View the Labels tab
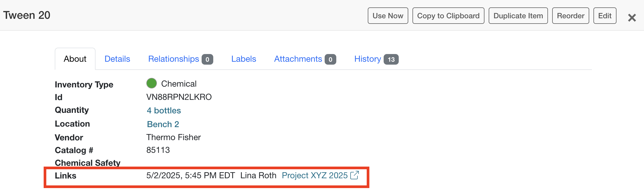 click(x=243, y=59)
